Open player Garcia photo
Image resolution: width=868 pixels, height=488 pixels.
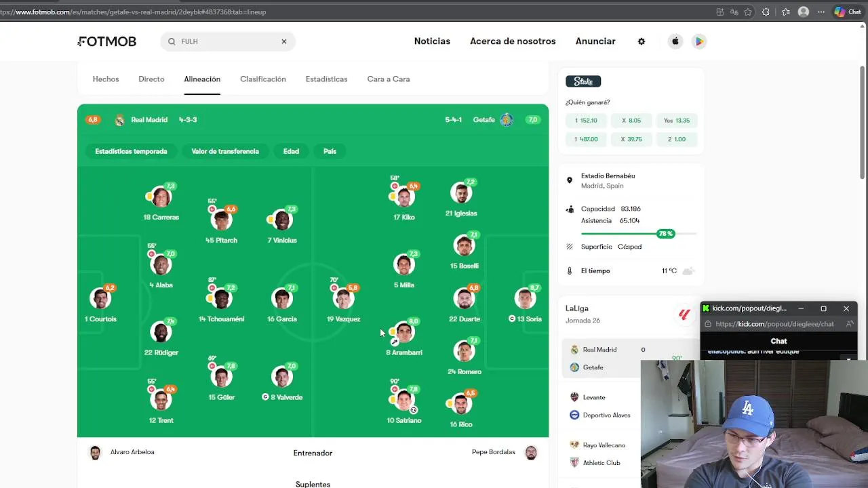coord(282,298)
